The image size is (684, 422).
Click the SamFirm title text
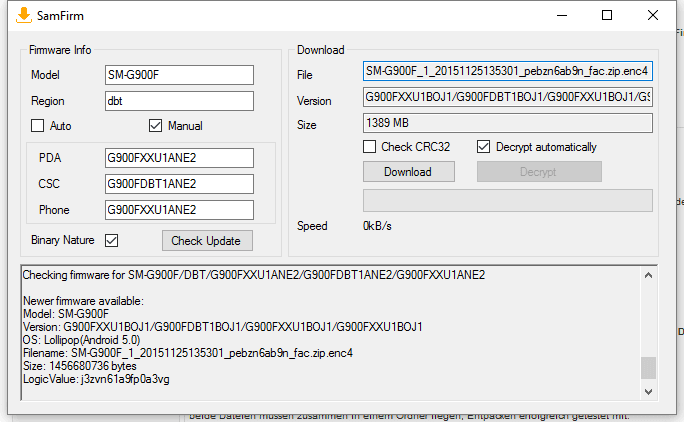[60, 16]
